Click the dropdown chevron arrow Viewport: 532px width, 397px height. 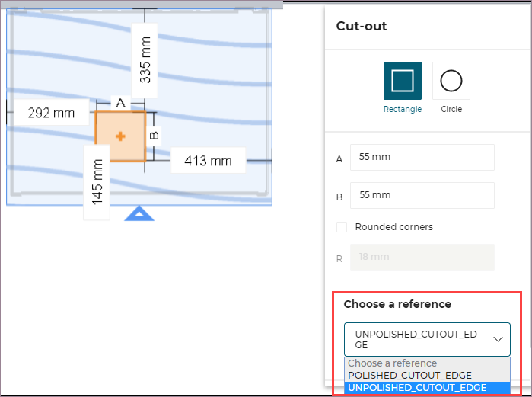tap(499, 339)
